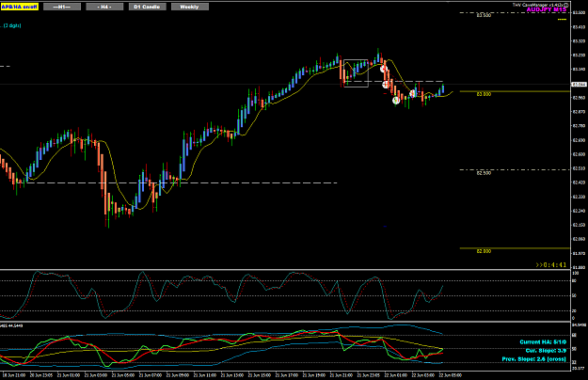Screen dimensions: 588x380
Task: Choose the Weekly timeframe button
Action: tap(190, 7)
